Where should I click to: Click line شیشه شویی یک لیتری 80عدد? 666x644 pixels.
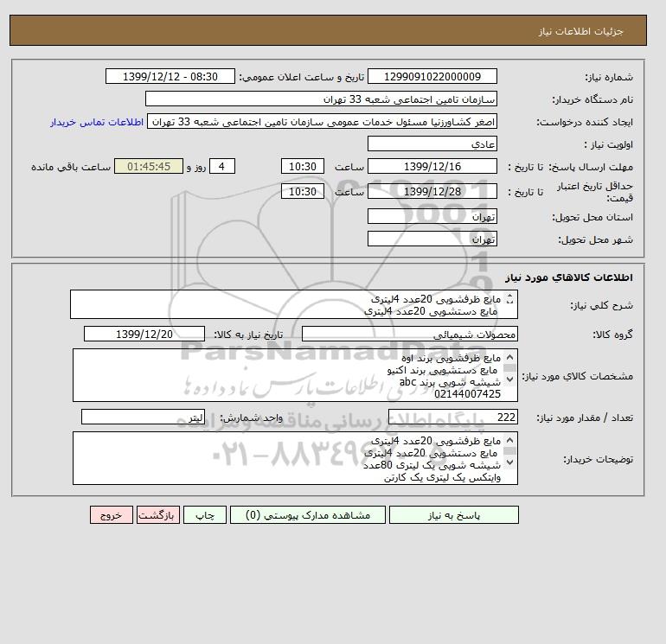point(432,466)
